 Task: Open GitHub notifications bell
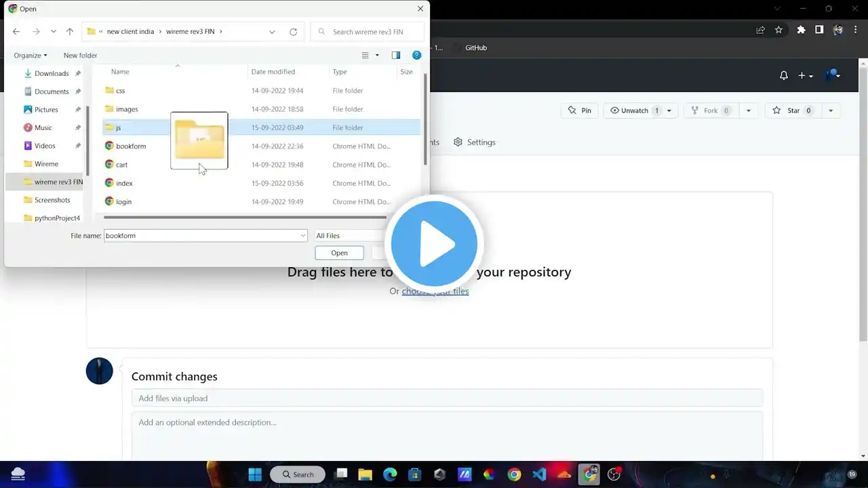pyautogui.click(x=784, y=75)
